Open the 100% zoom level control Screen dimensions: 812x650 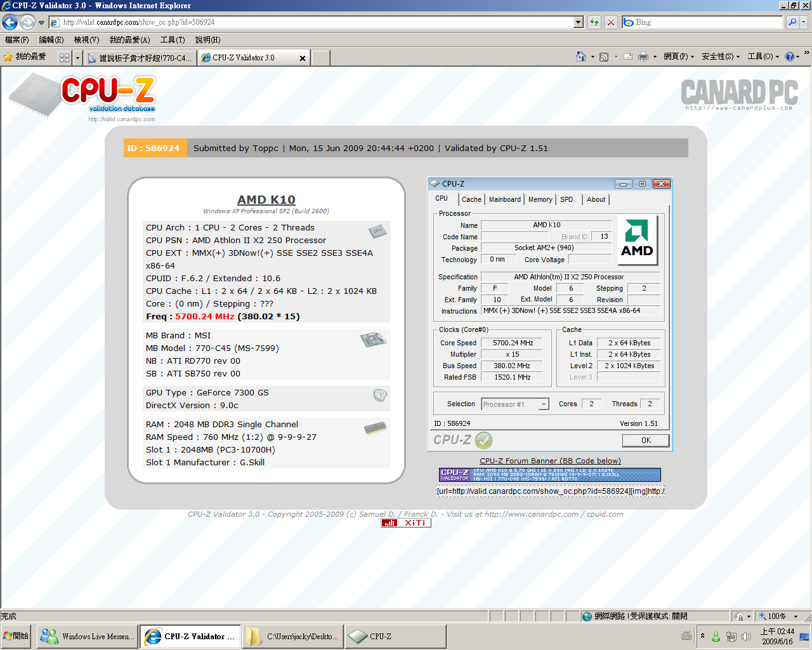pyautogui.click(x=779, y=616)
